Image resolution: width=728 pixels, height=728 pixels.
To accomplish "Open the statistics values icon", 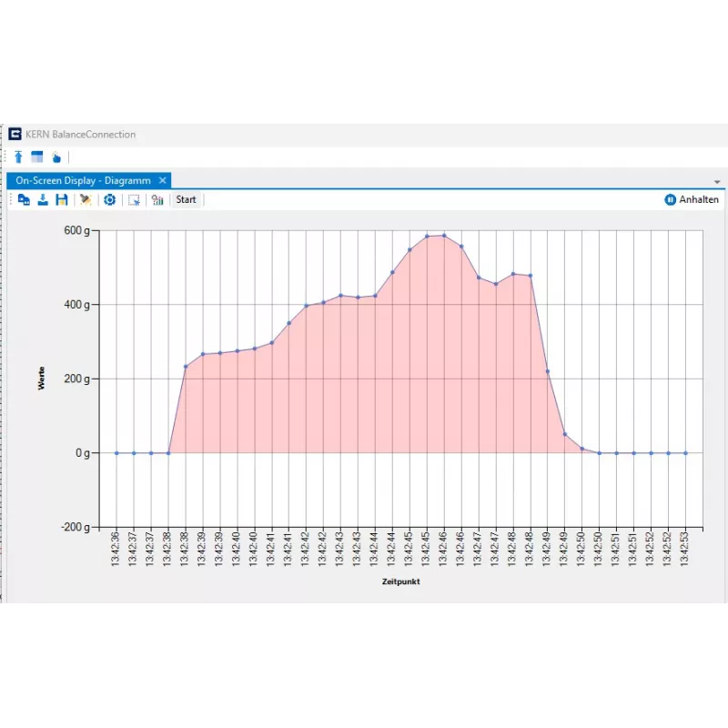I will pyautogui.click(x=157, y=199).
